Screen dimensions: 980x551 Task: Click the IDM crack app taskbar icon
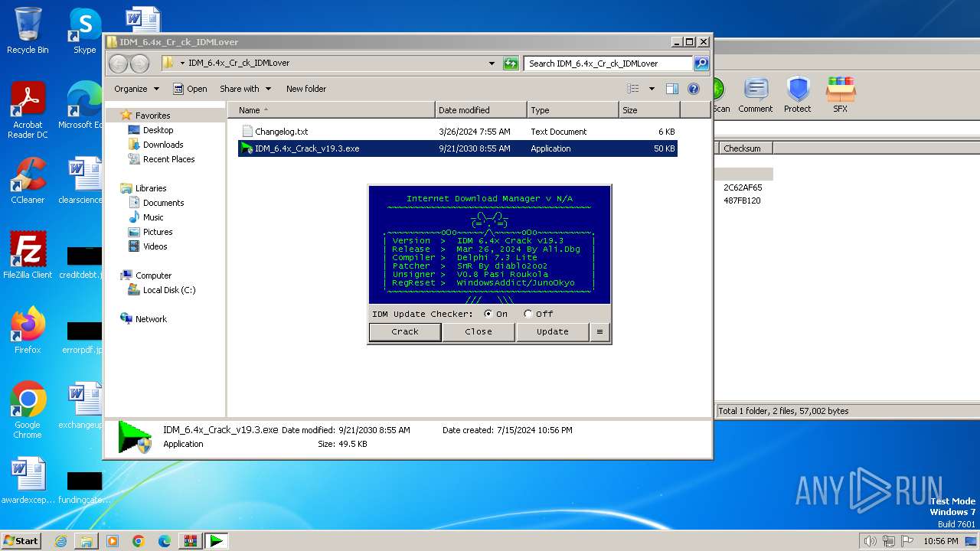(217, 541)
